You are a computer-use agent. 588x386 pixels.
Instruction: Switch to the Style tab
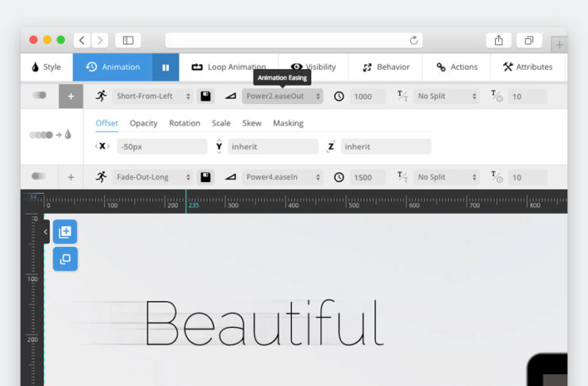[x=46, y=68]
